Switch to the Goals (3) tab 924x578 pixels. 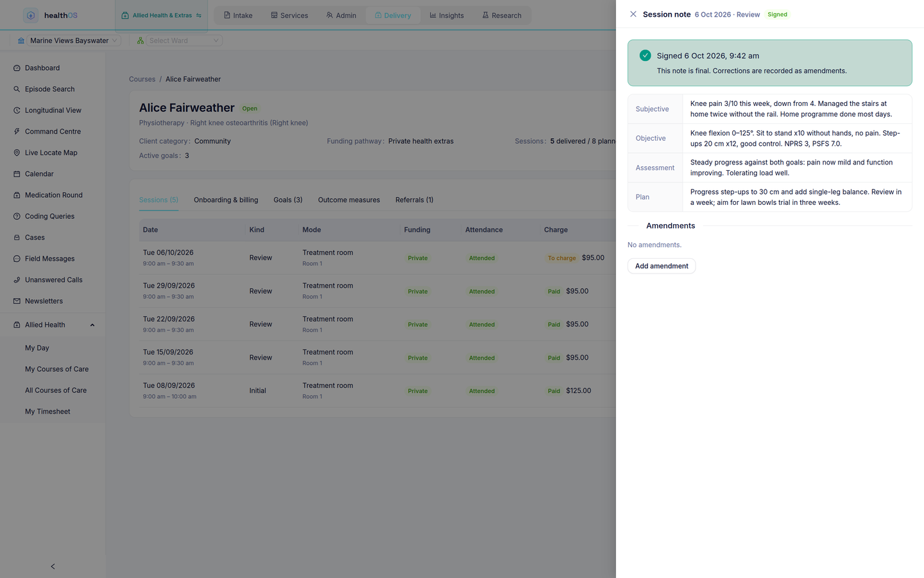pyautogui.click(x=288, y=200)
